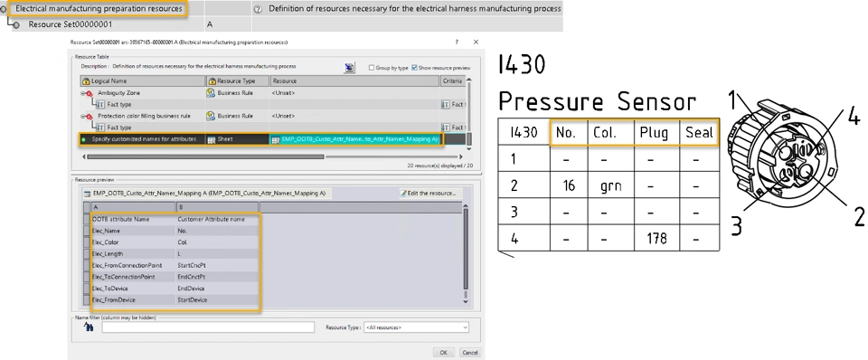Click the Criteria column header
Screen dimensions: 868x360
tap(453, 81)
